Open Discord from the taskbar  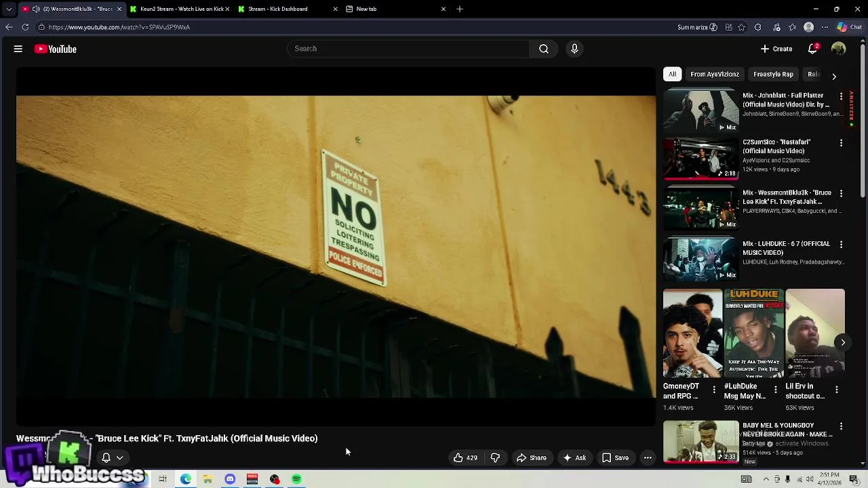(230, 479)
